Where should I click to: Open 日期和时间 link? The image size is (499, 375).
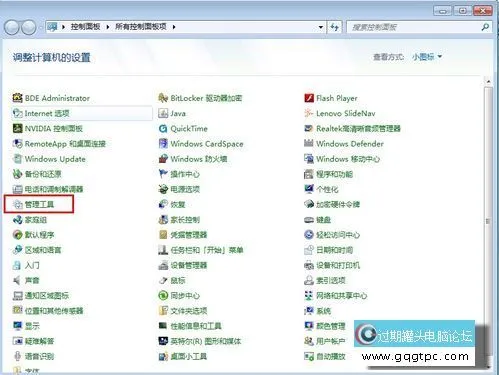pos(334,250)
